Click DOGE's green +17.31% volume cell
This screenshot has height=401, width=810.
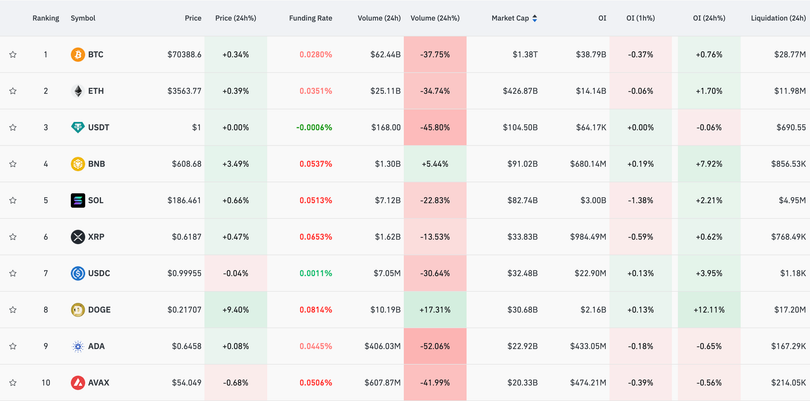[435, 310]
